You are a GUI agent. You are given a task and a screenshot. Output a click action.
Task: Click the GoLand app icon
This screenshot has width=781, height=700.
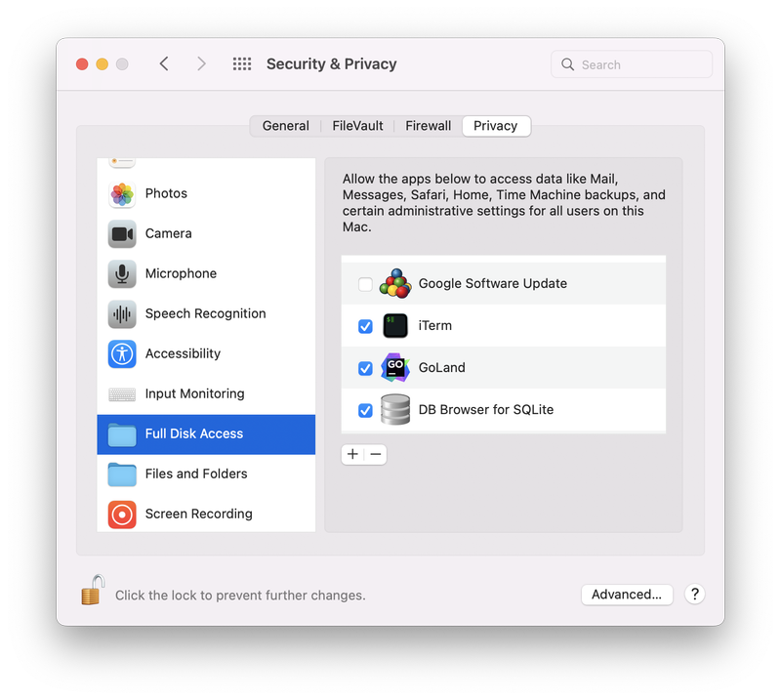pyautogui.click(x=395, y=368)
